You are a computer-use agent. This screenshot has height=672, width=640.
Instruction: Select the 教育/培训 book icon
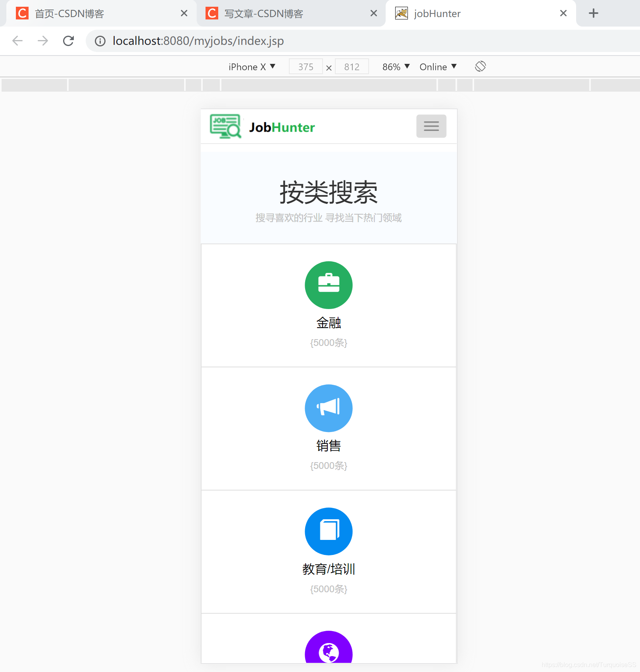pos(329,531)
